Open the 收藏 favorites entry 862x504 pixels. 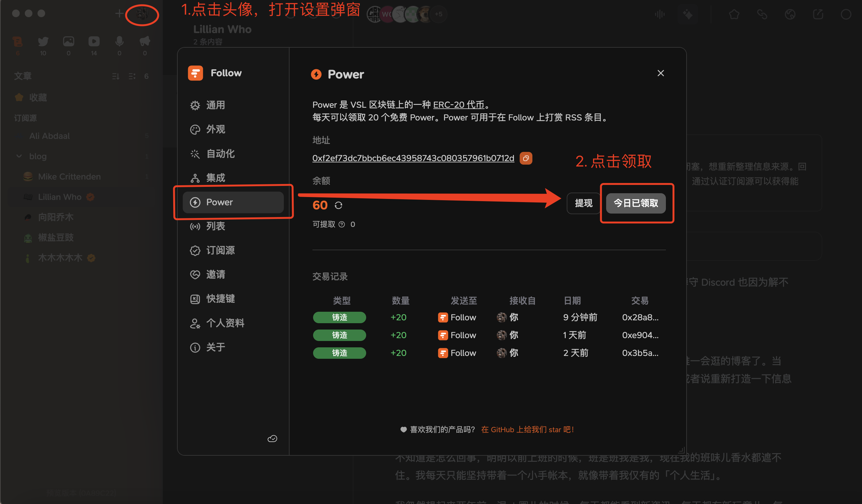81,98
